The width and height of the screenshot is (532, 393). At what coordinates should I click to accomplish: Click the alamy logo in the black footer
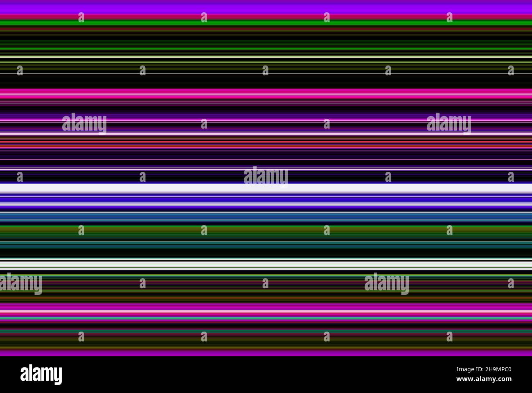point(41,375)
